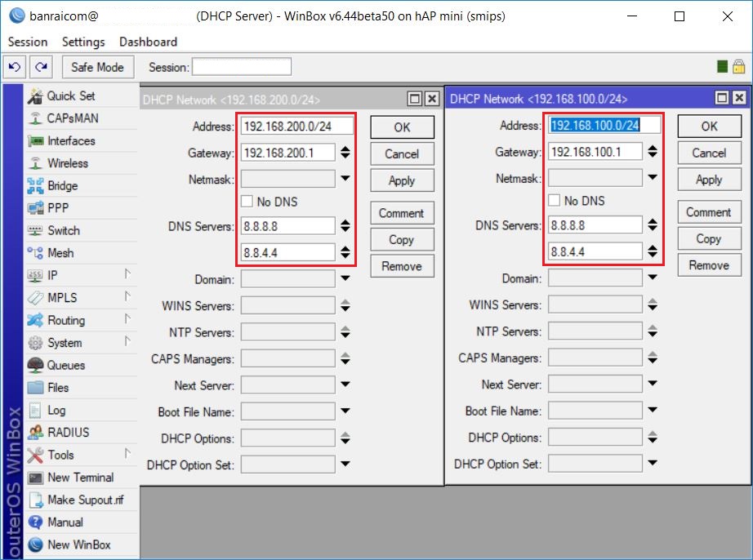Image resolution: width=753 pixels, height=560 pixels.
Task: Expand the Routing submenu in sidebar
Action: [x=127, y=319]
